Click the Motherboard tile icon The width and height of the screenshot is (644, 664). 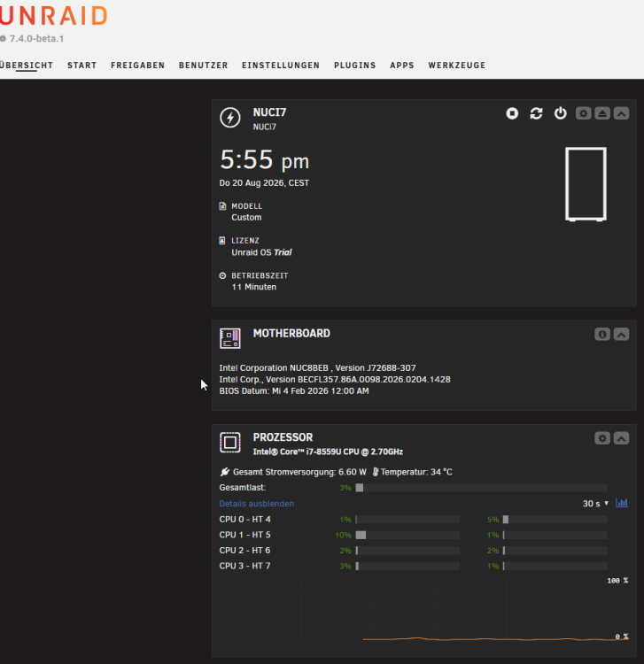230,338
